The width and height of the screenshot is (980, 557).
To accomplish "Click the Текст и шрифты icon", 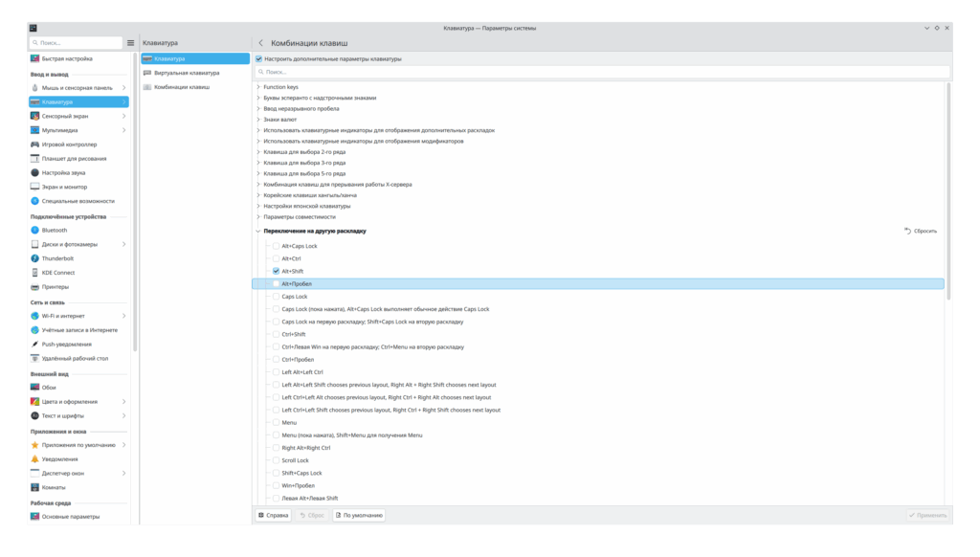I will tap(35, 415).
